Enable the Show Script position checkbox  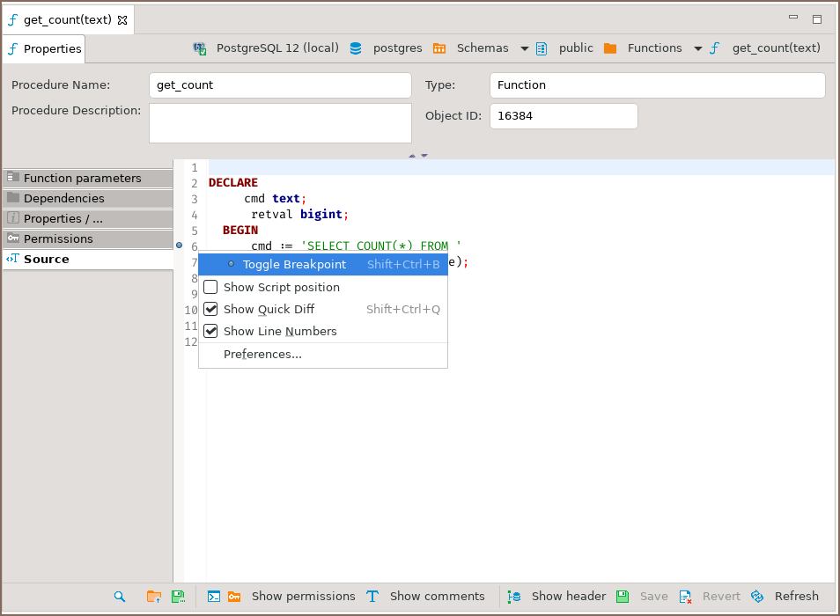(210, 287)
